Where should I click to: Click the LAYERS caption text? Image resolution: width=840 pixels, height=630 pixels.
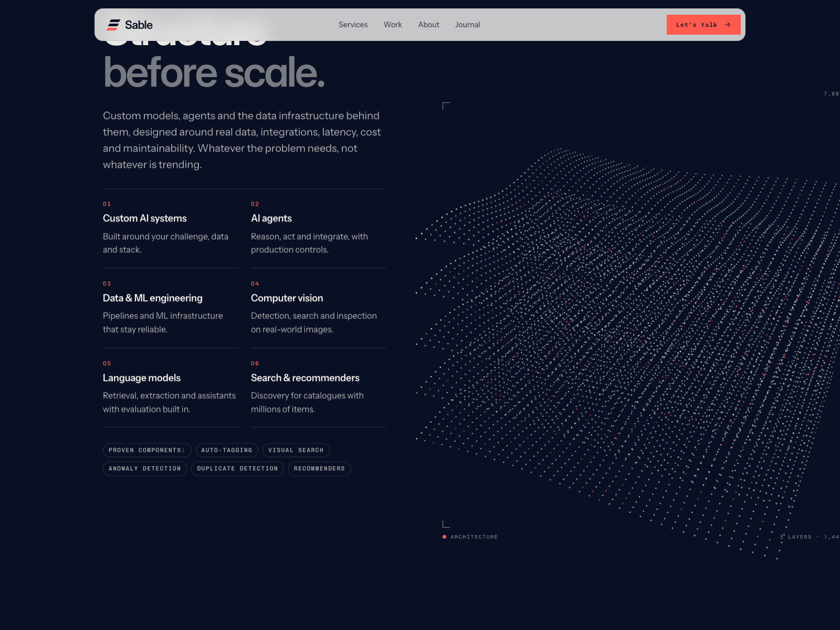[800, 537]
